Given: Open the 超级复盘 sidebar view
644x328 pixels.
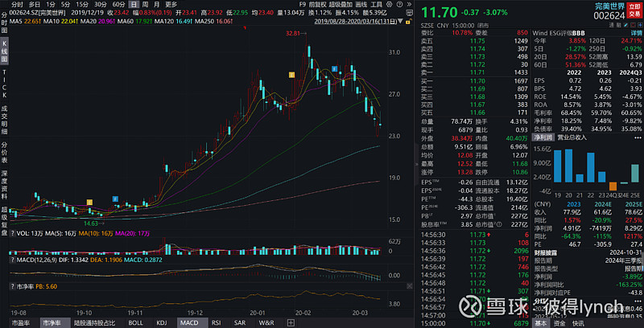Looking at the screenshot, I should coord(4,221).
